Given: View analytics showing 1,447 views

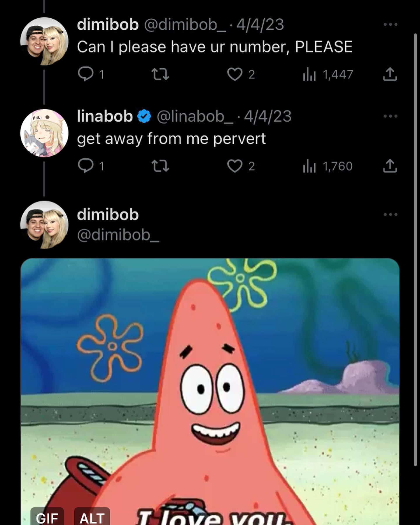Looking at the screenshot, I should [x=328, y=75].
